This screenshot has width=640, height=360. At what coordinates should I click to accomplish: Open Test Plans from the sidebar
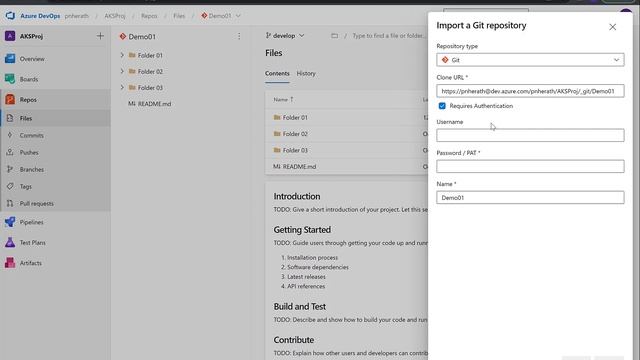click(x=33, y=243)
